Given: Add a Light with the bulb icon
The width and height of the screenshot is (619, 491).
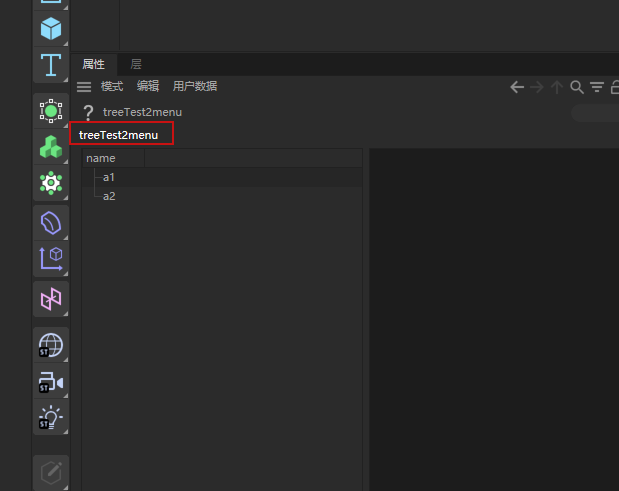Looking at the screenshot, I should click(x=51, y=418).
